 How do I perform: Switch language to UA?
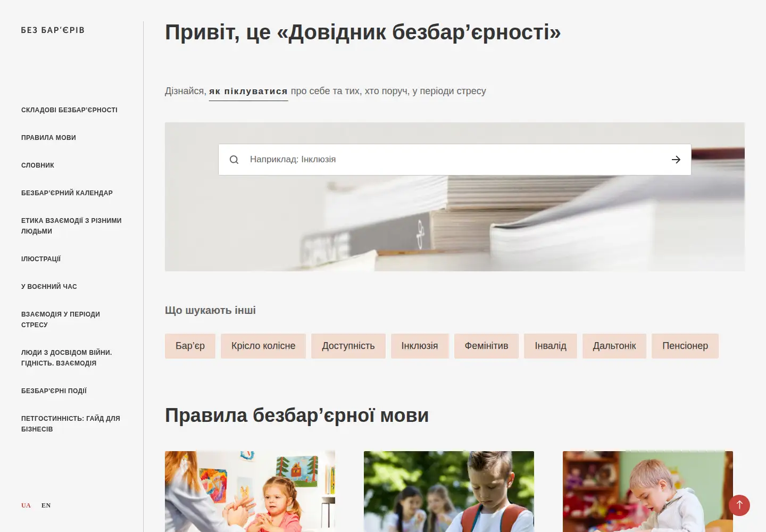point(26,505)
